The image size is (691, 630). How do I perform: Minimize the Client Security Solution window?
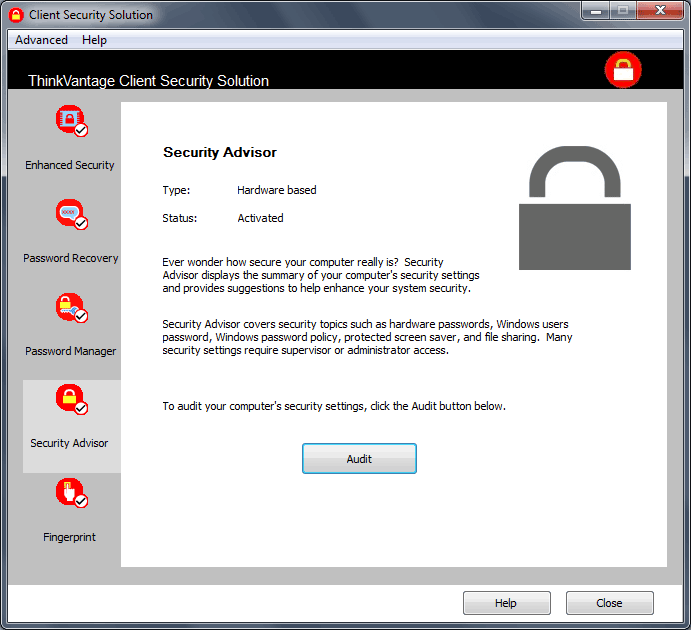(x=595, y=11)
